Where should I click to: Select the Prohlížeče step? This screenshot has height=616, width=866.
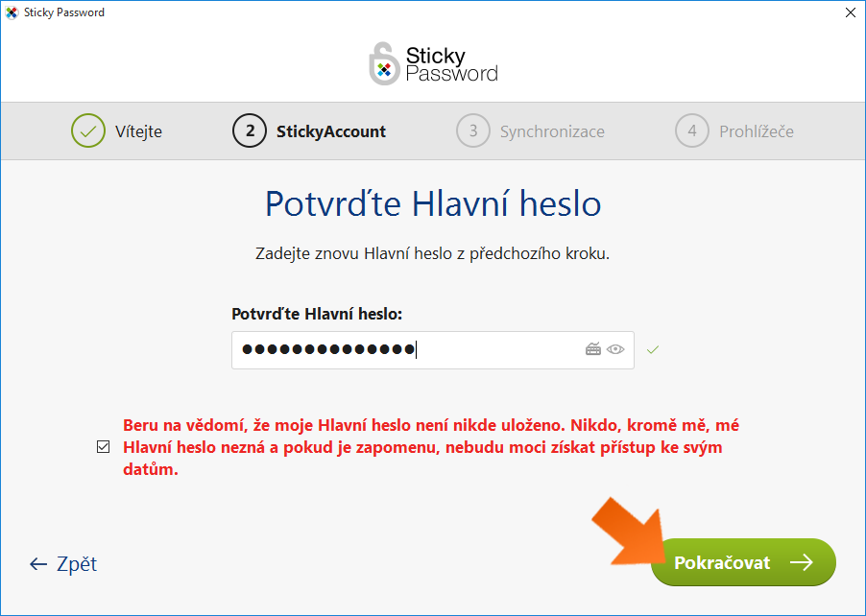coord(734,130)
